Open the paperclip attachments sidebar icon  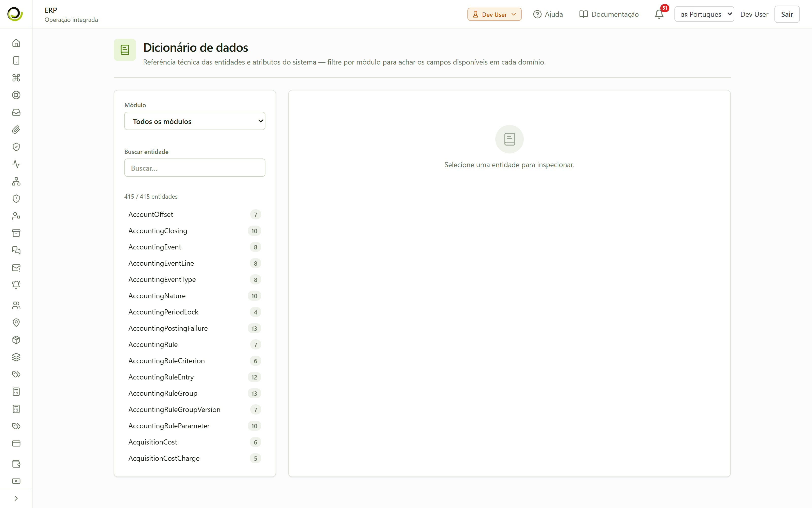[x=16, y=130]
